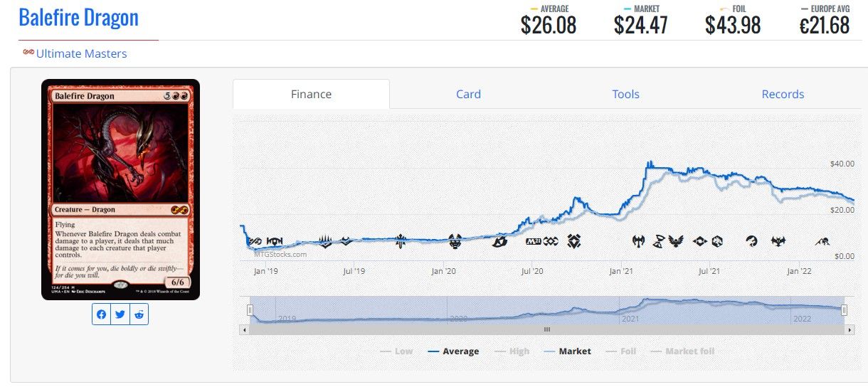Share card on Reddit
The width and height of the screenshot is (868, 387).
click(139, 314)
